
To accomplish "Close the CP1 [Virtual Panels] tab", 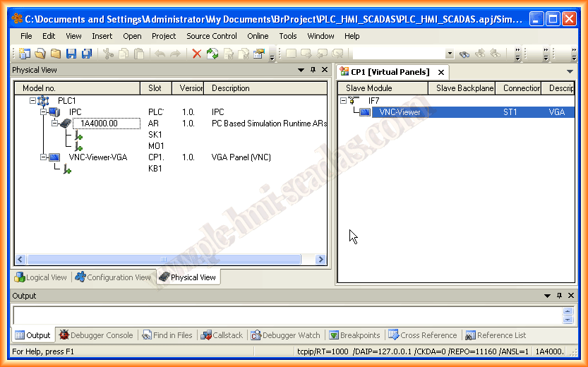I will [440, 72].
